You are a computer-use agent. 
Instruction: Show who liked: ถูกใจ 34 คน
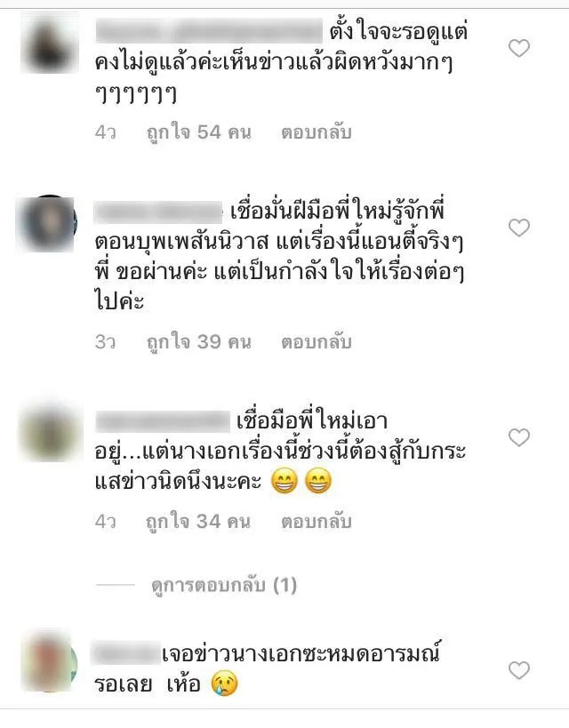click(x=198, y=522)
